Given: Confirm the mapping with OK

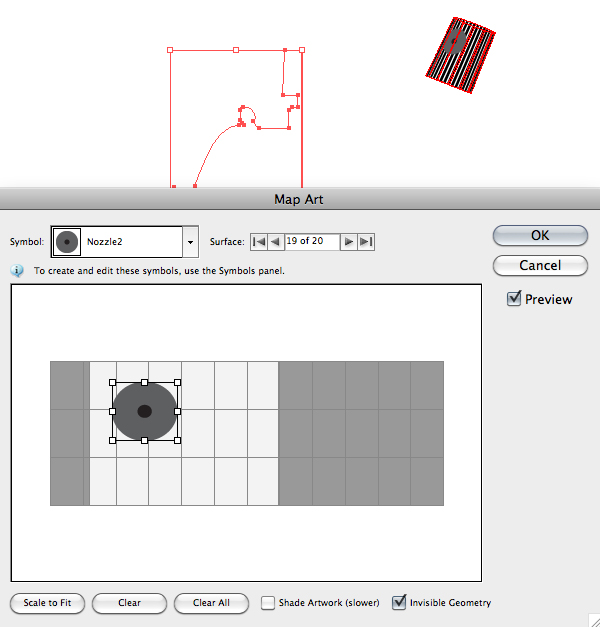Looking at the screenshot, I should click(540, 235).
